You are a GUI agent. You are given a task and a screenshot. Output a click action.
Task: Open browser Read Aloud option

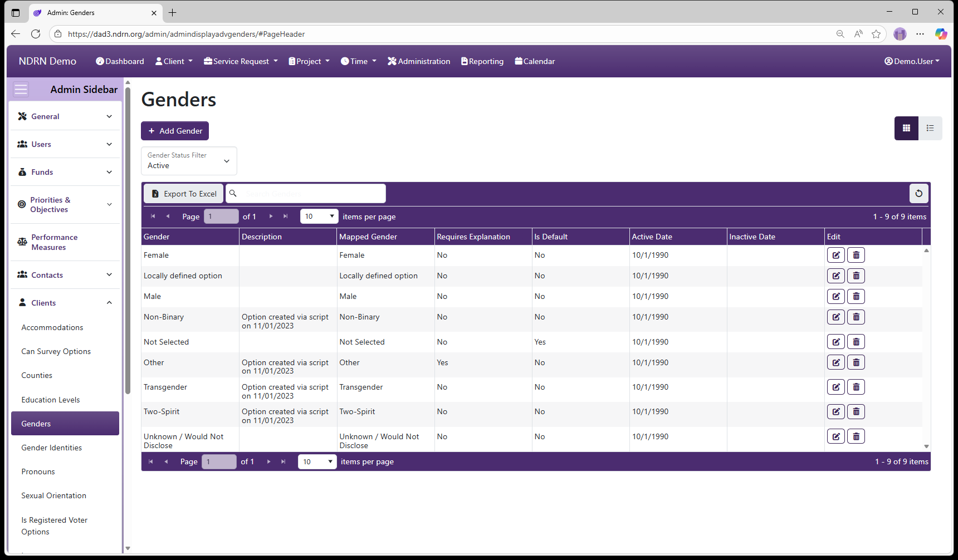(x=858, y=34)
